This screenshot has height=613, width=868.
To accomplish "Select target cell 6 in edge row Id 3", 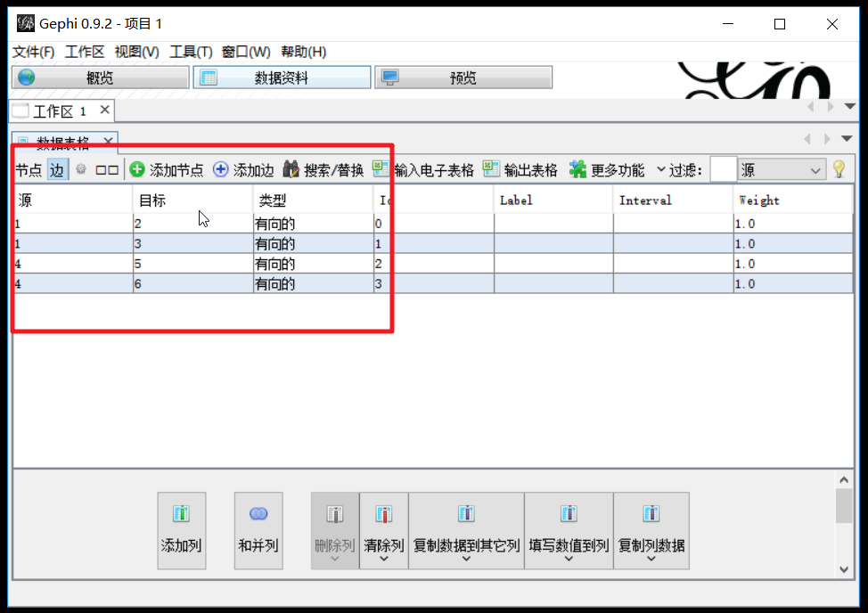I will tap(193, 283).
